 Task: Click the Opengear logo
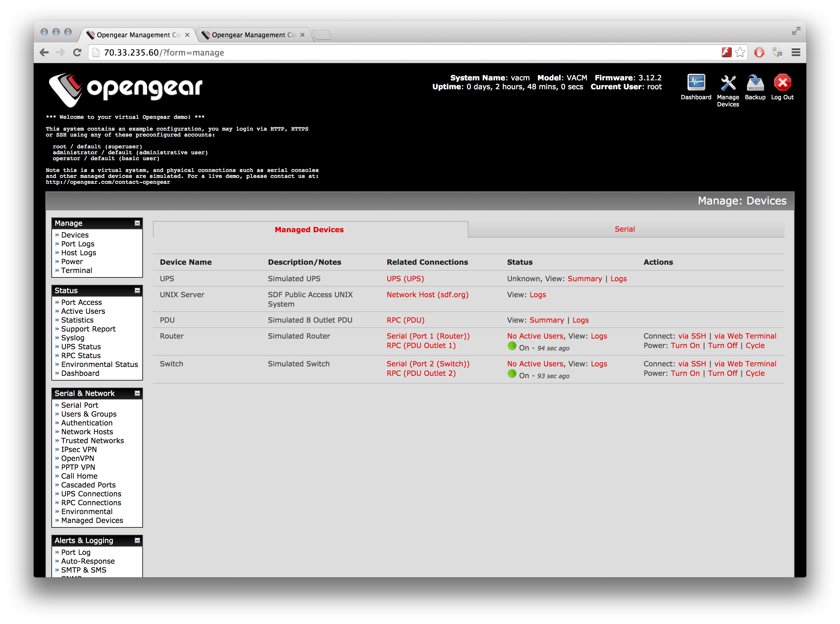[126, 89]
